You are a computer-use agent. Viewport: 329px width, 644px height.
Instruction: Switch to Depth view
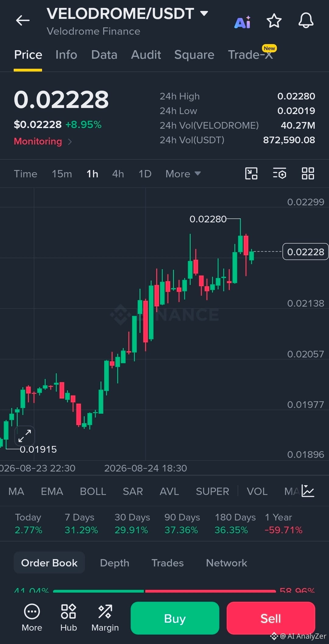click(x=115, y=563)
